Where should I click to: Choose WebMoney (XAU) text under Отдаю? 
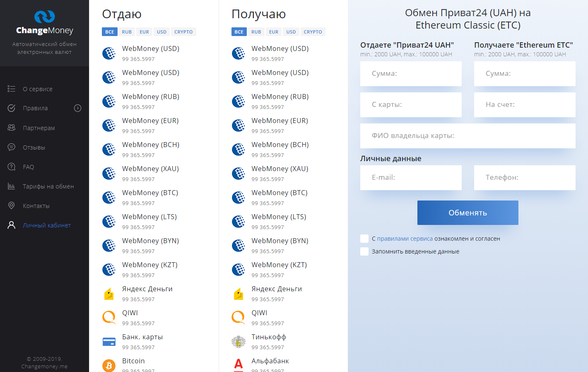[x=151, y=169]
